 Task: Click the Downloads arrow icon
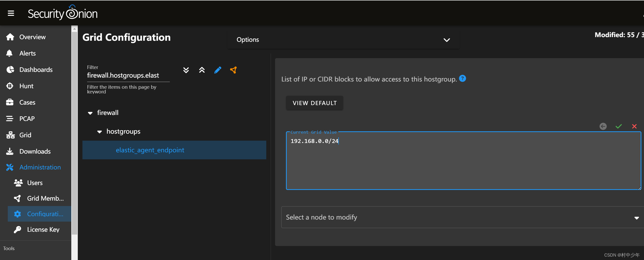coord(10,151)
